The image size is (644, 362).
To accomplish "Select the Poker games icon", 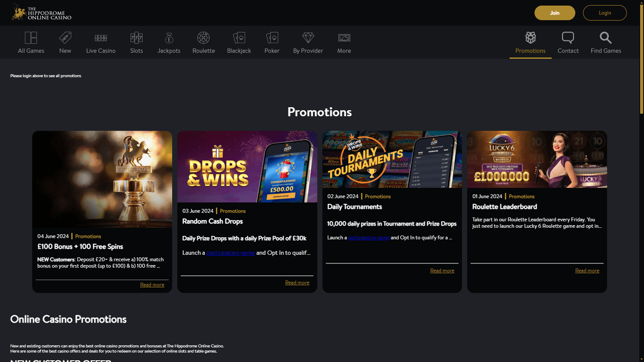I will pyautogui.click(x=272, y=42).
